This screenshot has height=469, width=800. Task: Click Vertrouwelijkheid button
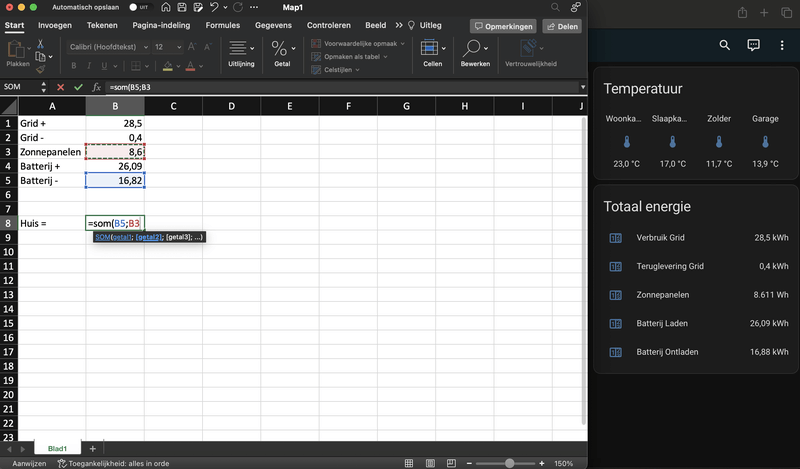click(x=531, y=53)
